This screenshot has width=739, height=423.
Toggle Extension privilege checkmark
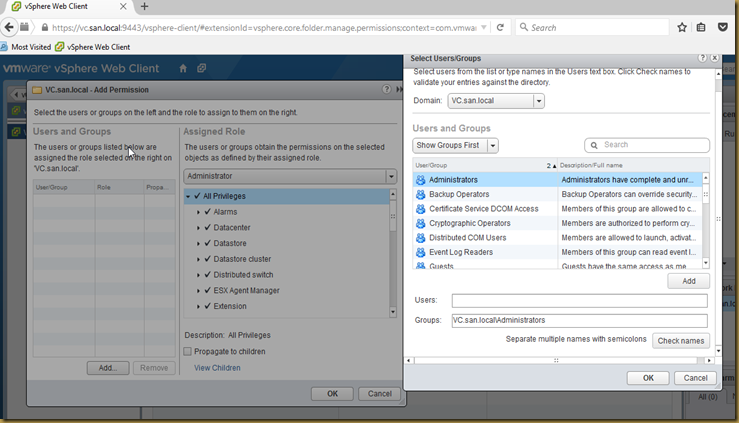[207, 306]
